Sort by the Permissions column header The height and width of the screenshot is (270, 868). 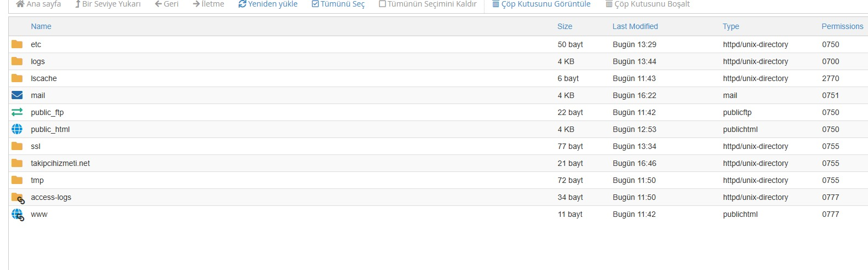pyautogui.click(x=842, y=26)
